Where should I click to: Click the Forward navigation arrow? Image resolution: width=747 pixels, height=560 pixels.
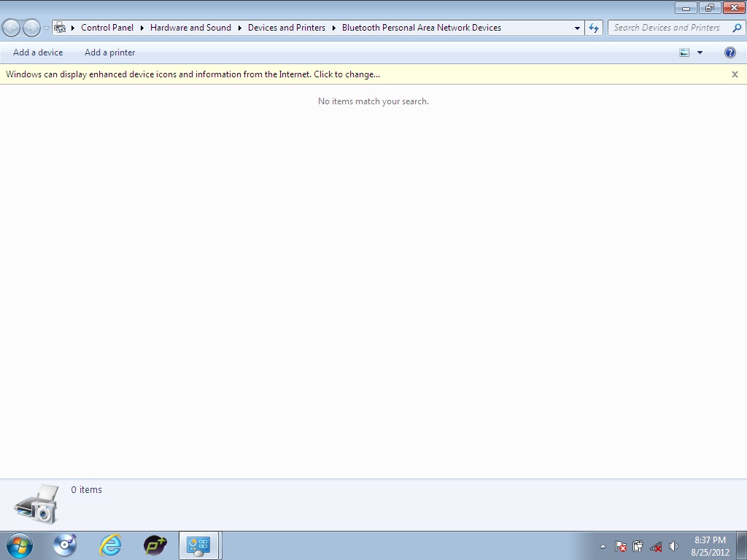coord(31,28)
